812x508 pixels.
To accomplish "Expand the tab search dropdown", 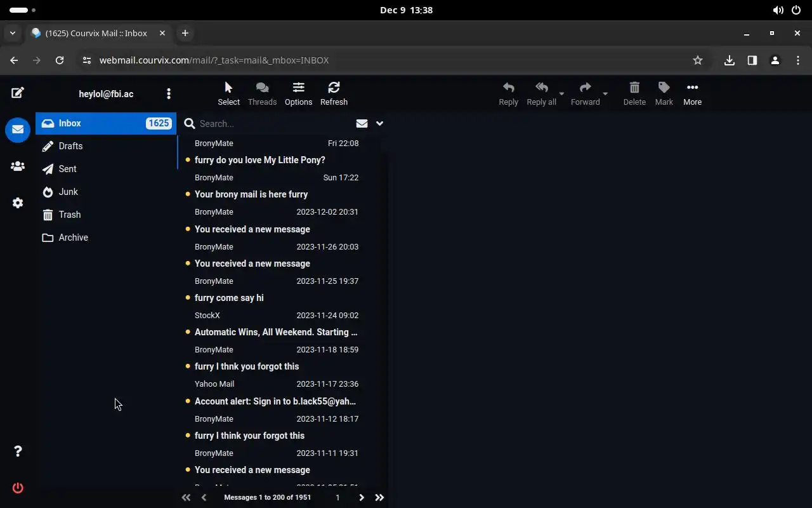I will tap(12, 33).
